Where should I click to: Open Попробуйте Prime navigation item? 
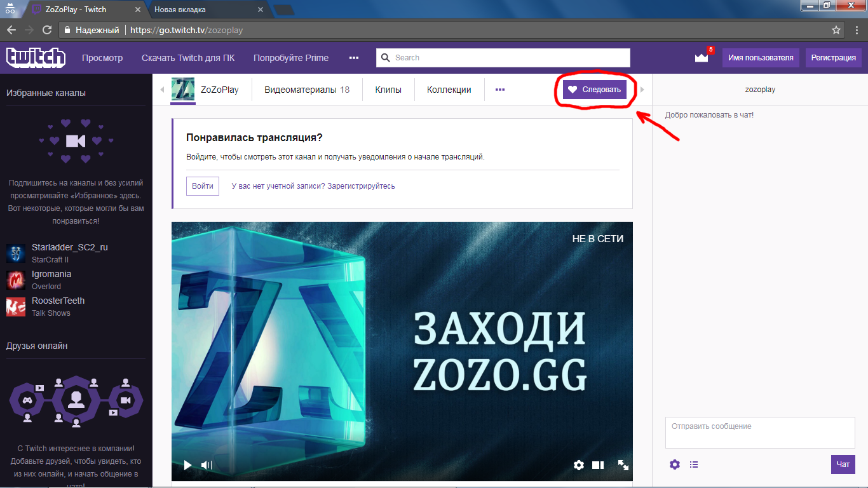pyautogui.click(x=291, y=58)
